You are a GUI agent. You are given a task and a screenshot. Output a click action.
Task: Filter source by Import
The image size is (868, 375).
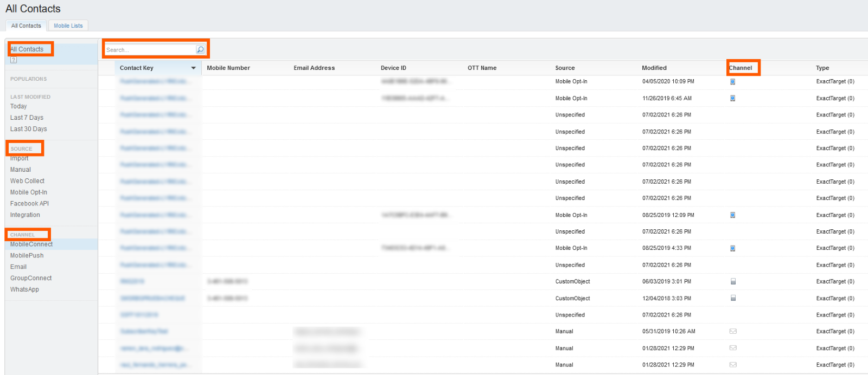point(20,158)
